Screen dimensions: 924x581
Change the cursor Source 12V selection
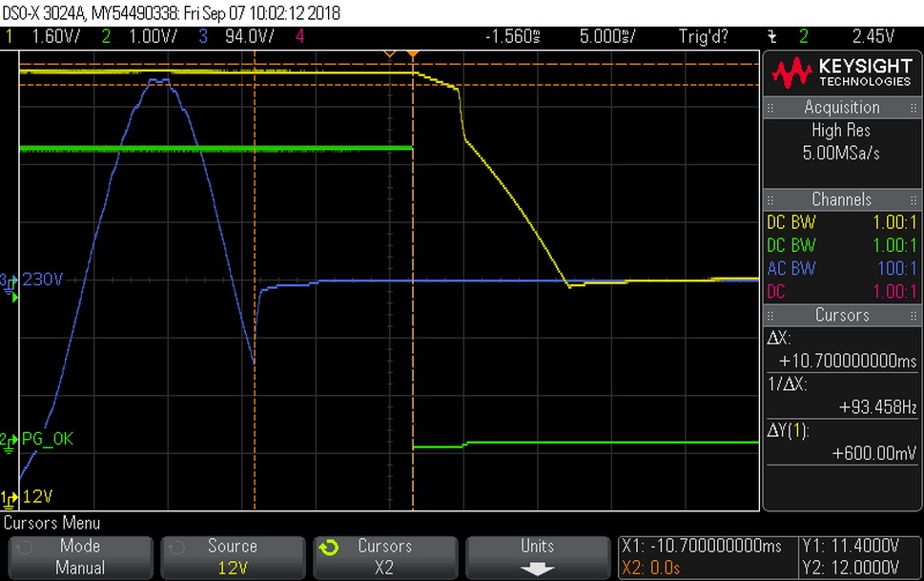[233, 557]
